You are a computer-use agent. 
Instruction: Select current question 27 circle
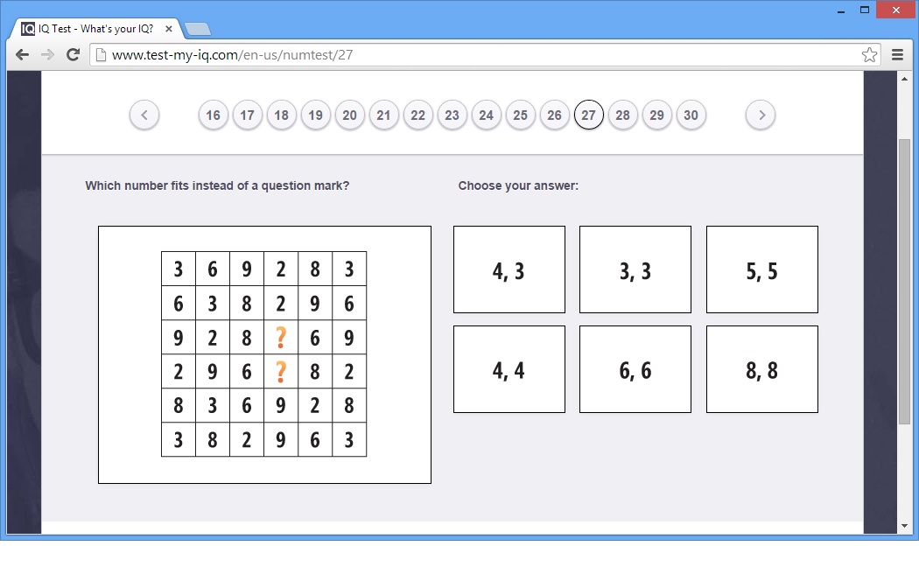point(588,115)
